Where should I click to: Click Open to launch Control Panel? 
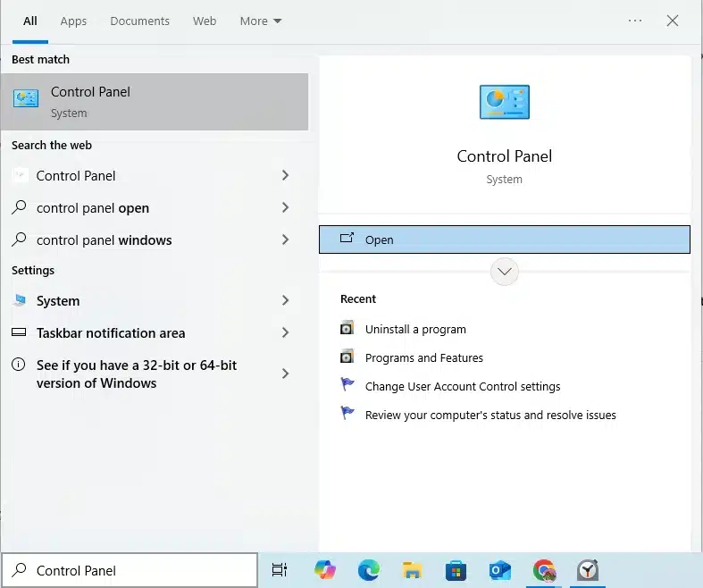pos(504,239)
